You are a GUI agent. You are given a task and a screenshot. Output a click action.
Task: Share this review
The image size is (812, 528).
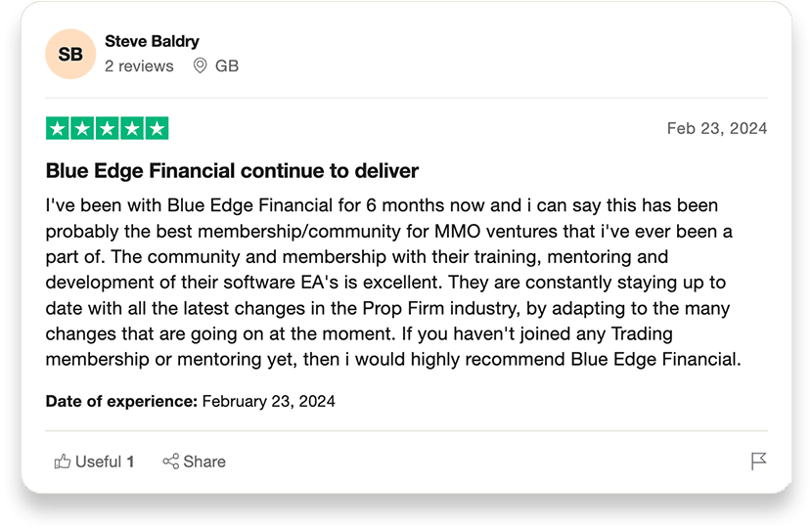pyautogui.click(x=195, y=462)
